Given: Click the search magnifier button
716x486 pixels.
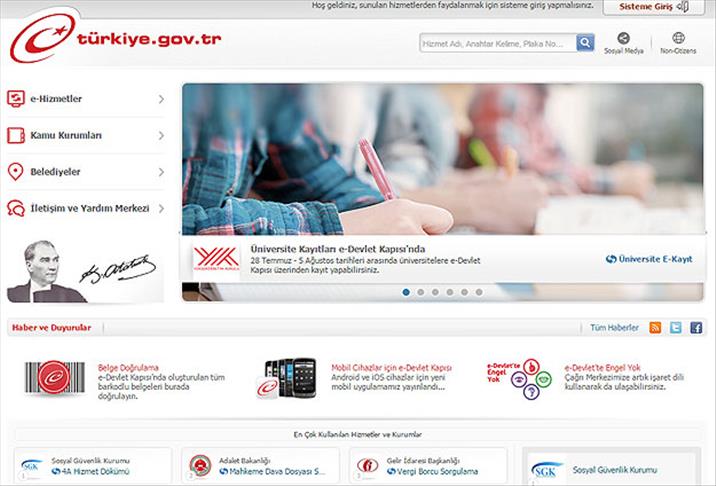Looking at the screenshot, I should point(585,43).
